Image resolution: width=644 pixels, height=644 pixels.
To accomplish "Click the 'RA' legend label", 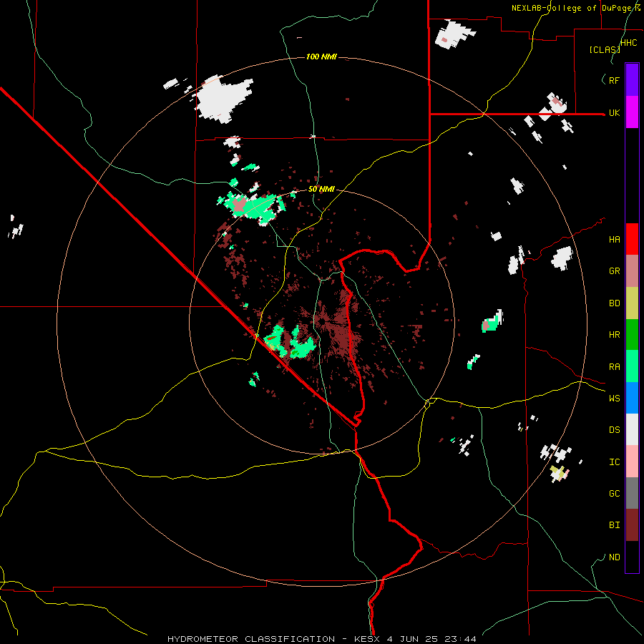I will click(x=614, y=367).
